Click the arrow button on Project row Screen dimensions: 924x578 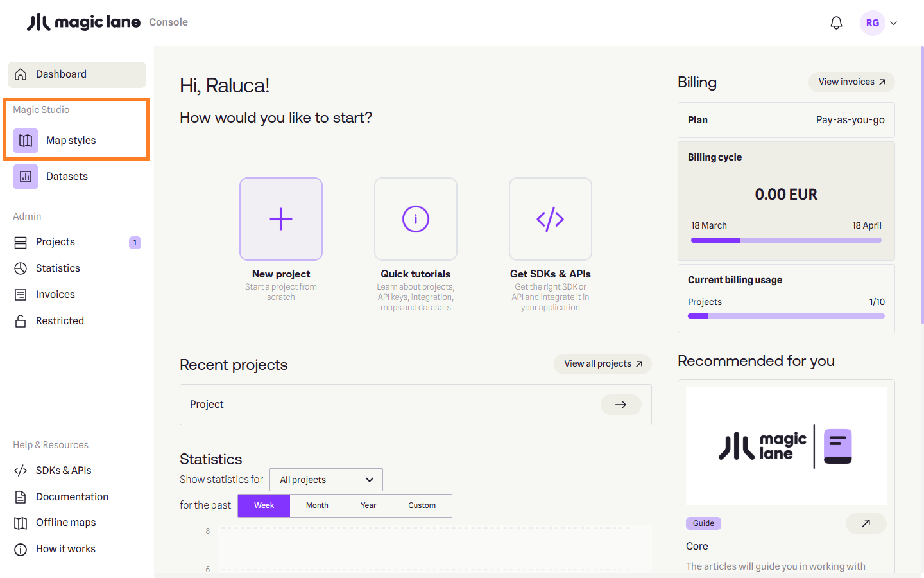coord(620,405)
